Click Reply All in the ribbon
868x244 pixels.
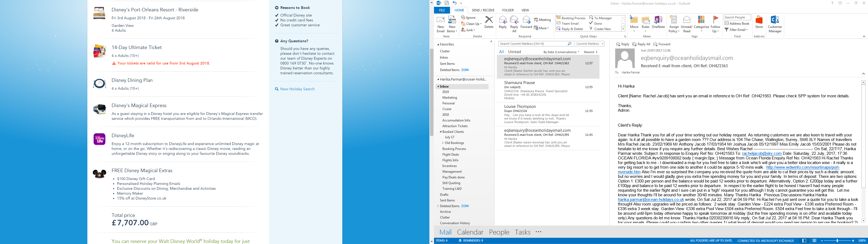click(514, 24)
